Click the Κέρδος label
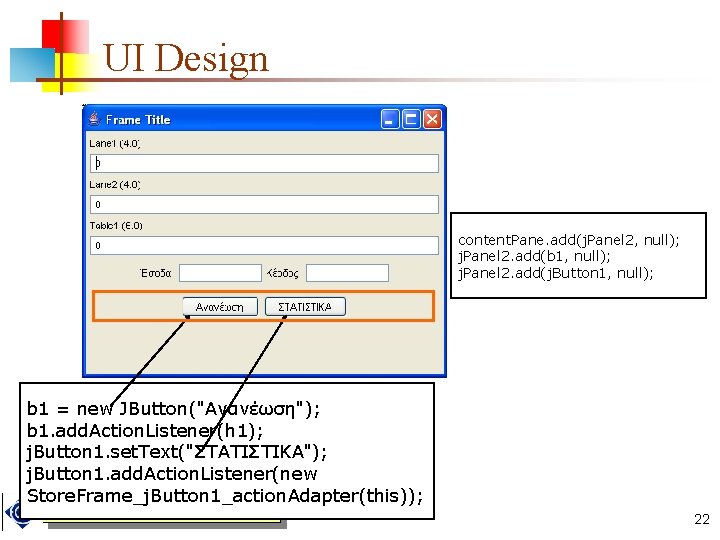 tap(283, 273)
